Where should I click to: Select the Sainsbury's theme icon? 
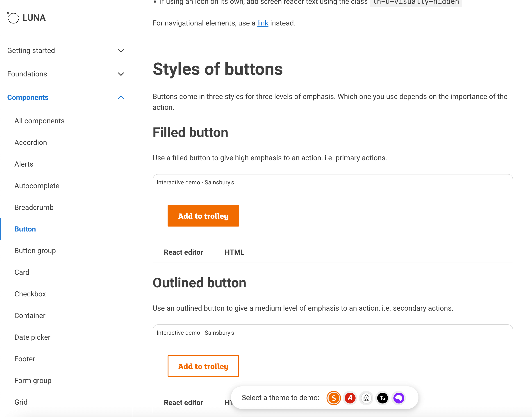333,398
